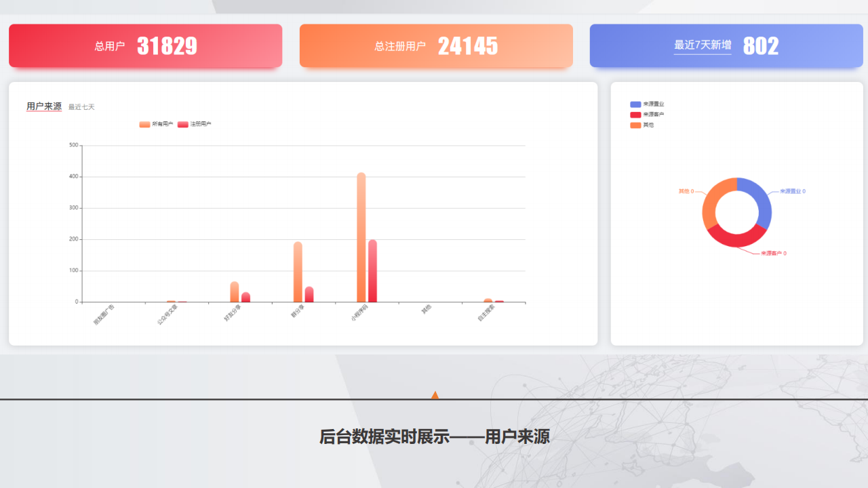Click the 来源客户 0 pie label
The height and width of the screenshot is (488, 868).
point(774,253)
